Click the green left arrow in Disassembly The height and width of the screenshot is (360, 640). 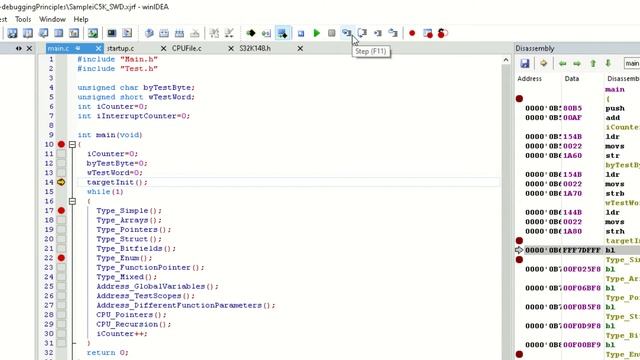coord(562,63)
